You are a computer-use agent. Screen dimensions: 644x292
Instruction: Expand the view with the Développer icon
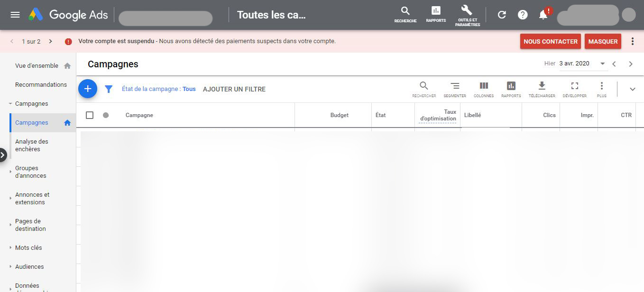coord(575,89)
